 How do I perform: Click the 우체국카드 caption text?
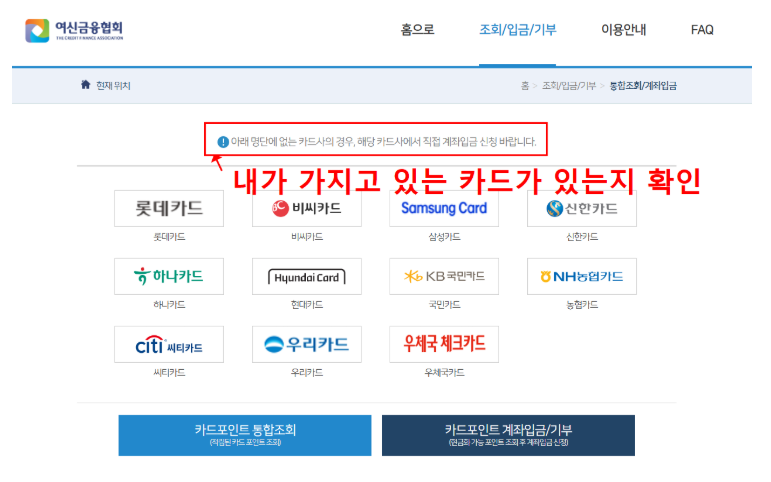(444, 373)
